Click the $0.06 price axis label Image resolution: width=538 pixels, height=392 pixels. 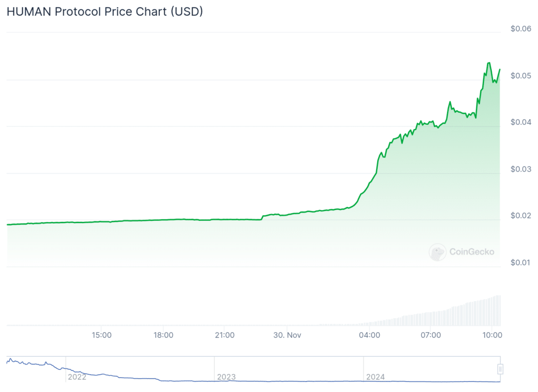521,29
